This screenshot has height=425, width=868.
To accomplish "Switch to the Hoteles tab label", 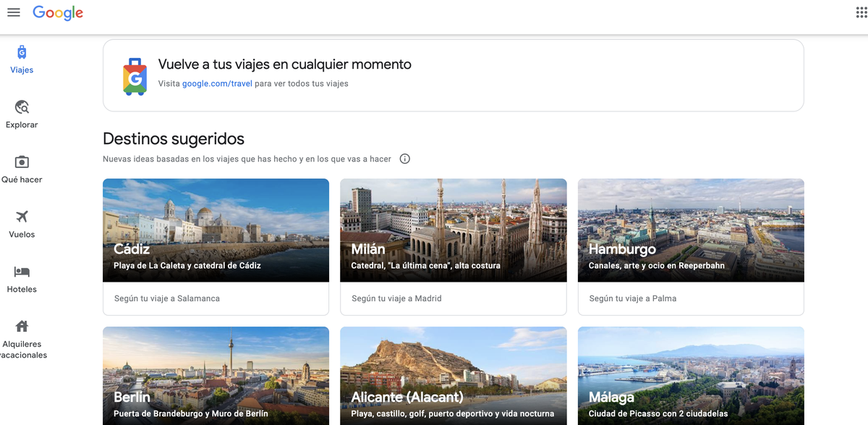I will click(22, 289).
